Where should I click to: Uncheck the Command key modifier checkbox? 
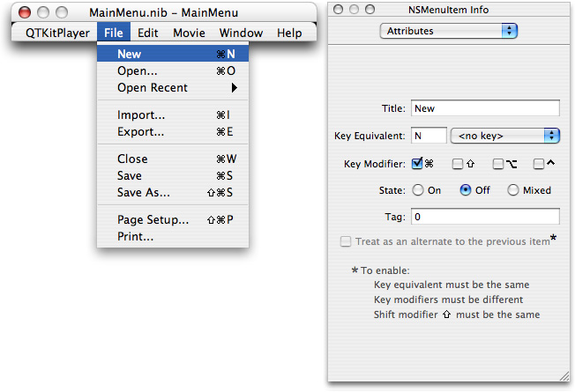[x=417, y=163]
